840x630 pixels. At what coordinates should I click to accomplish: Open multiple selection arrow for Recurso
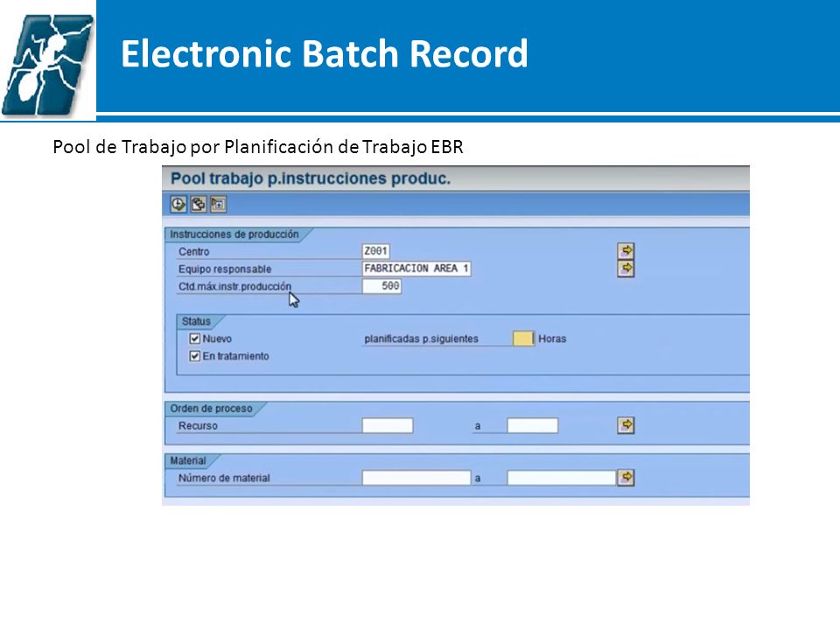coord(626,425)
